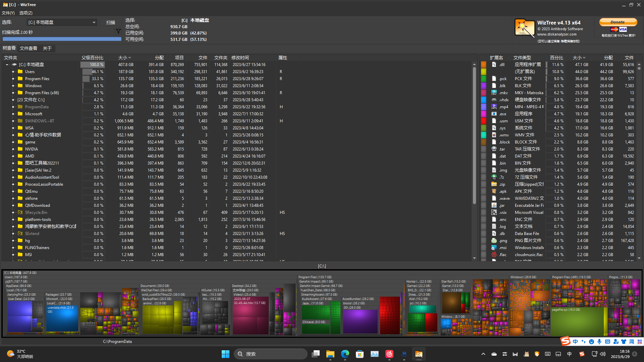Click the .vsix Visual Studio icon
The height and width of the screenshot is (362, 644).
(x=494, y=213)
